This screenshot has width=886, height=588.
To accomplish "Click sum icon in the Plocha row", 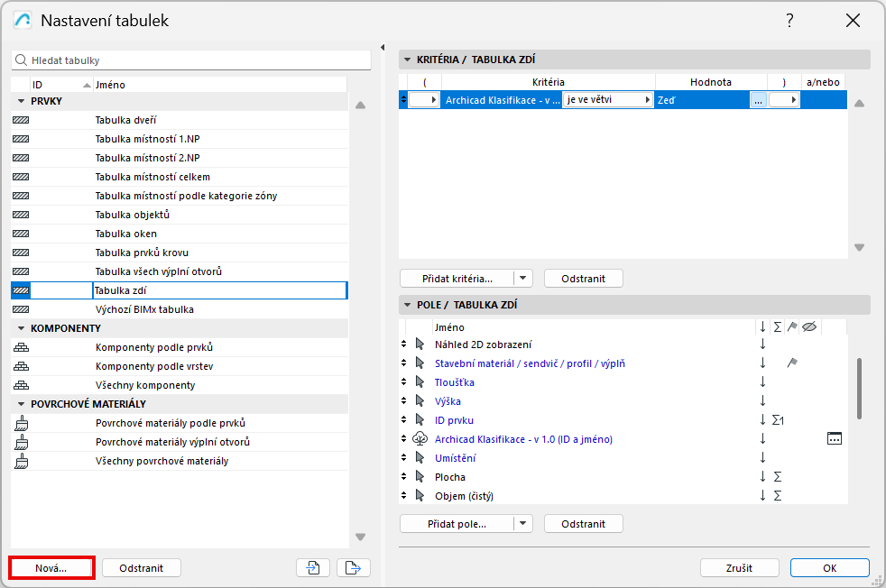I will pyautogui.click(x=777, y=476).
